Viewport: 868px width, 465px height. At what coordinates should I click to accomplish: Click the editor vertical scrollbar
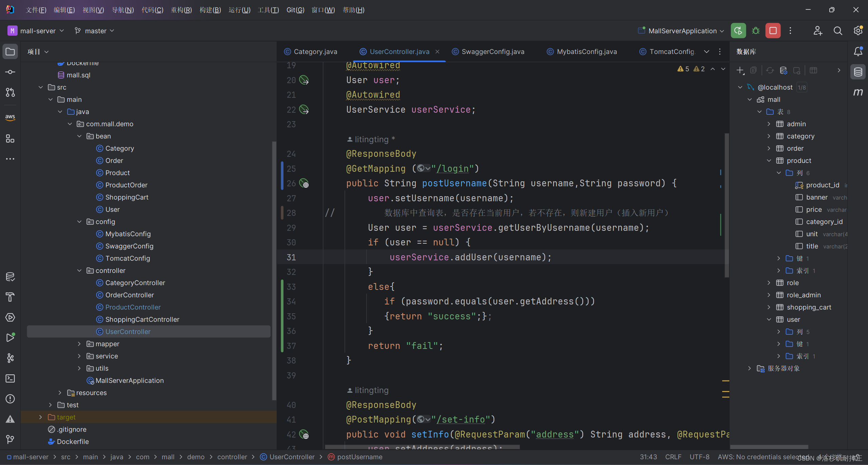click(727, 205)
